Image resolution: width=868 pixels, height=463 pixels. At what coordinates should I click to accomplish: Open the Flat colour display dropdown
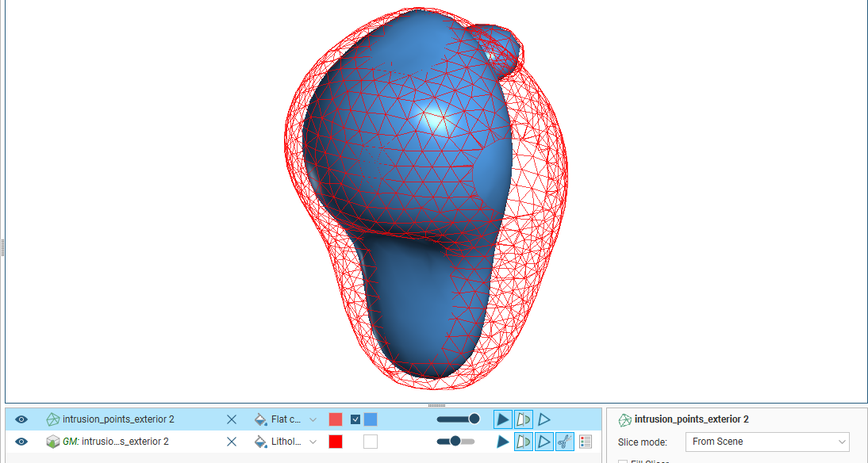click(x=313, y=419)
